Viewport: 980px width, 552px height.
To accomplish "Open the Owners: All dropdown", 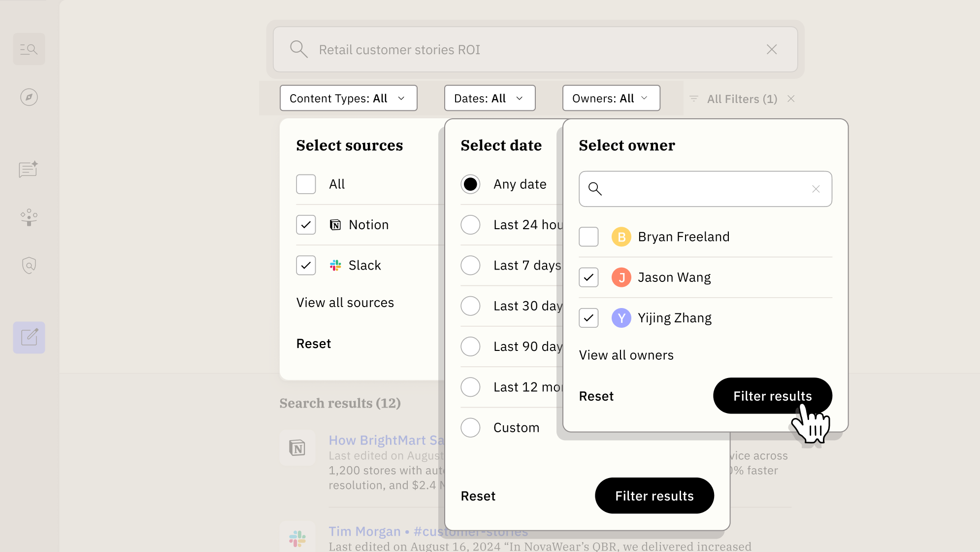I will click(x=611, y=98).
